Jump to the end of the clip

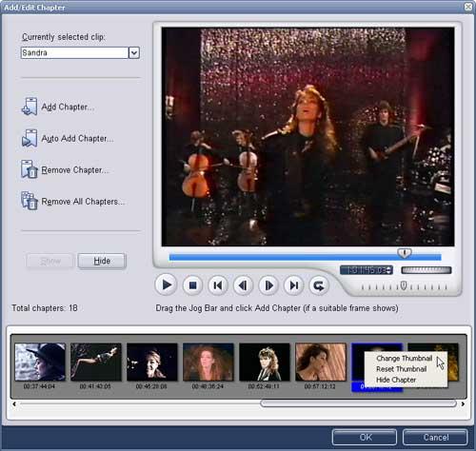(x=294, y=285)
